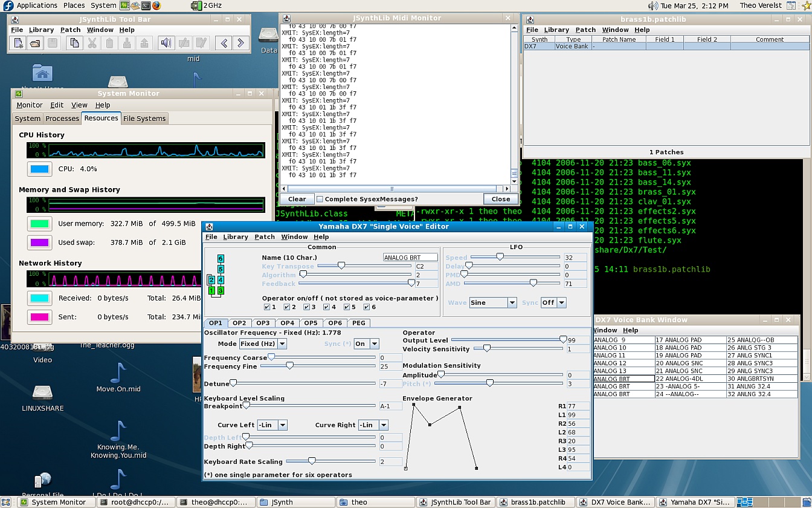The image size is (812, 508).
Task: Select Move.On.mid file icon on desktop
Action: [118, 373]
